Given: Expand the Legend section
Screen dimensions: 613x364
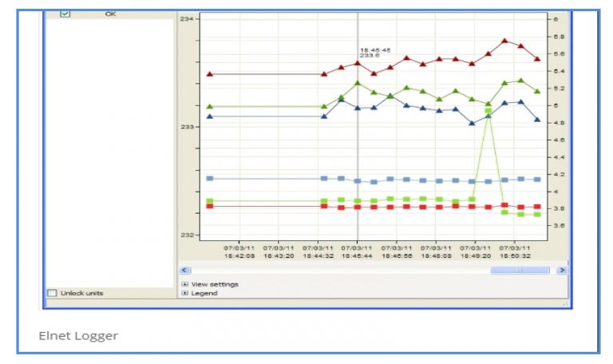Looking at the screenshot, I should 185,293.
